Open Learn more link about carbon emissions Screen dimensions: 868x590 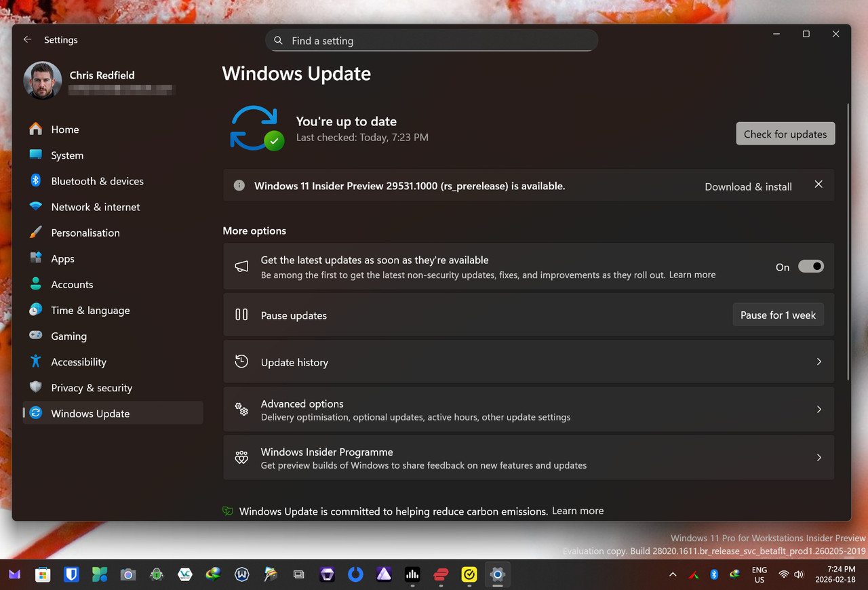pos(578,511)
